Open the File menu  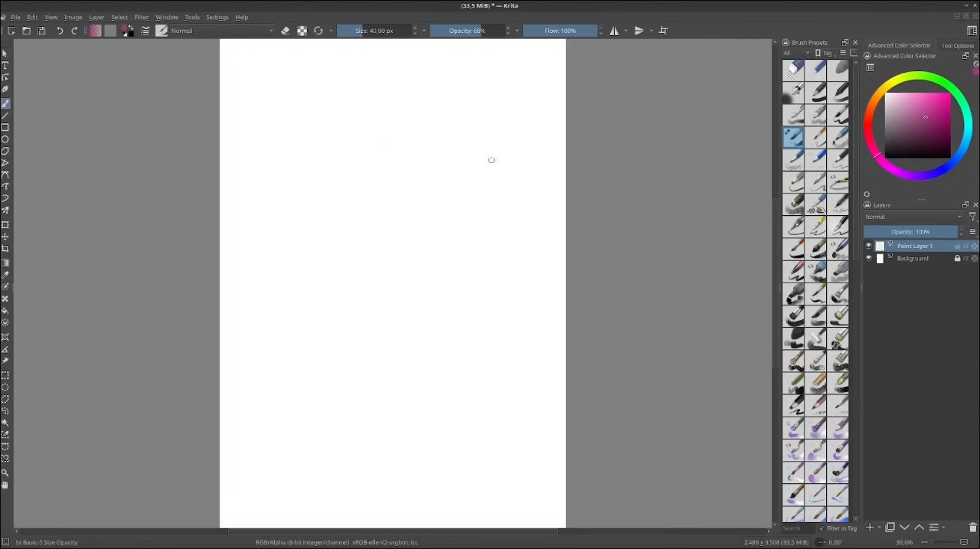coord(15,17)
